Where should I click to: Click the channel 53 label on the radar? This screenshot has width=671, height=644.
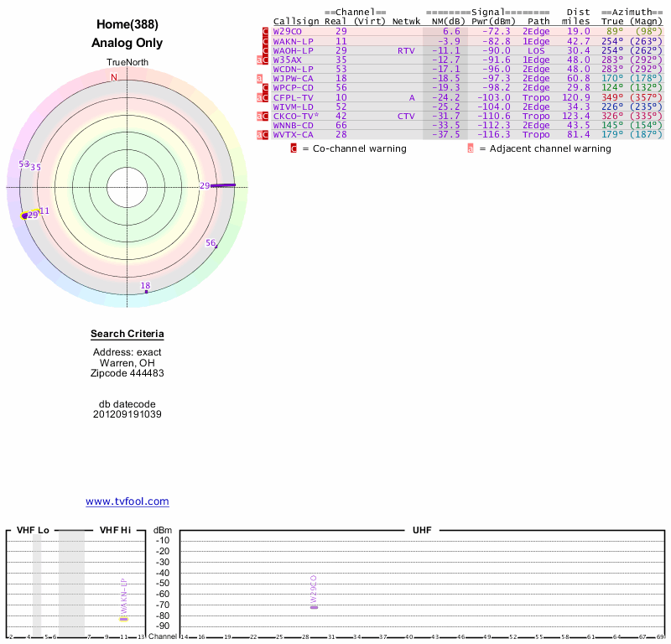[24, 164]
